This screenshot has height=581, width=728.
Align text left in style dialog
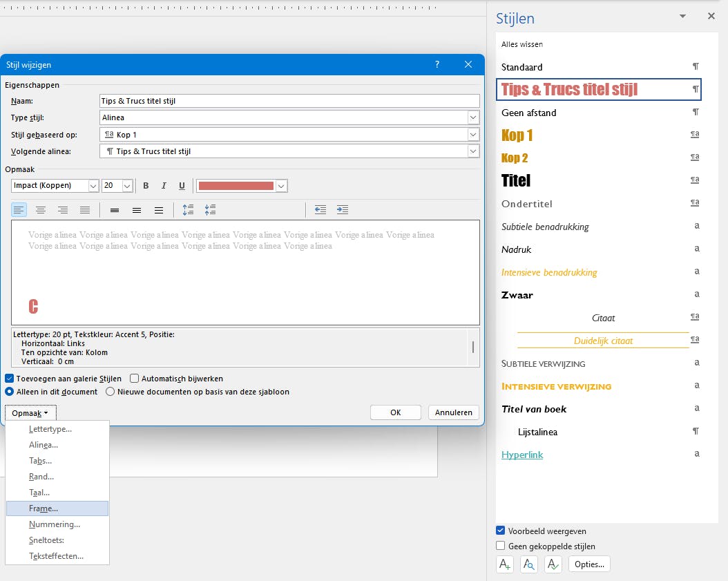[x=19, y=210]
